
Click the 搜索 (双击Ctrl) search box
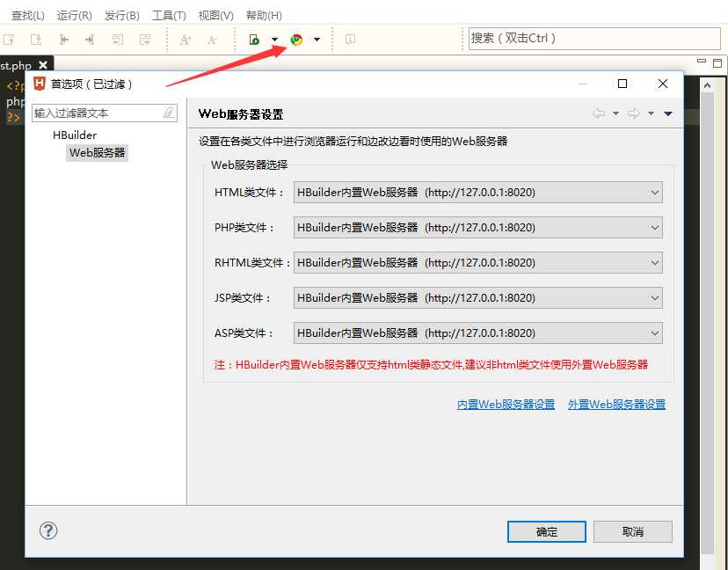point(594,38)
